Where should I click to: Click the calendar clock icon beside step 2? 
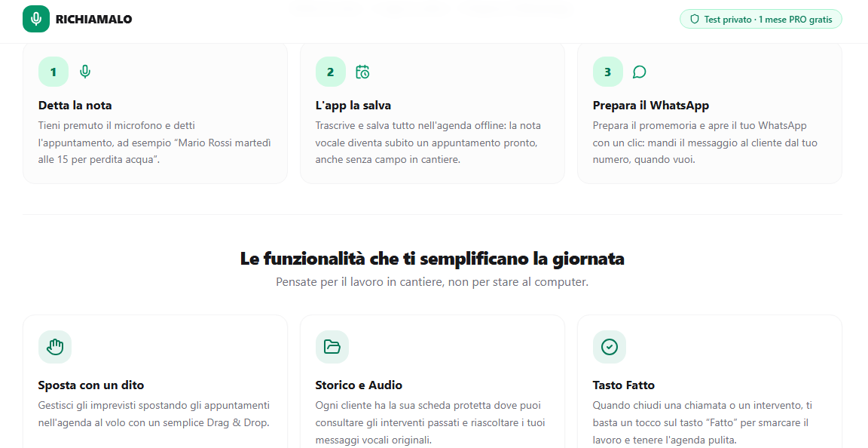(362, 72)
